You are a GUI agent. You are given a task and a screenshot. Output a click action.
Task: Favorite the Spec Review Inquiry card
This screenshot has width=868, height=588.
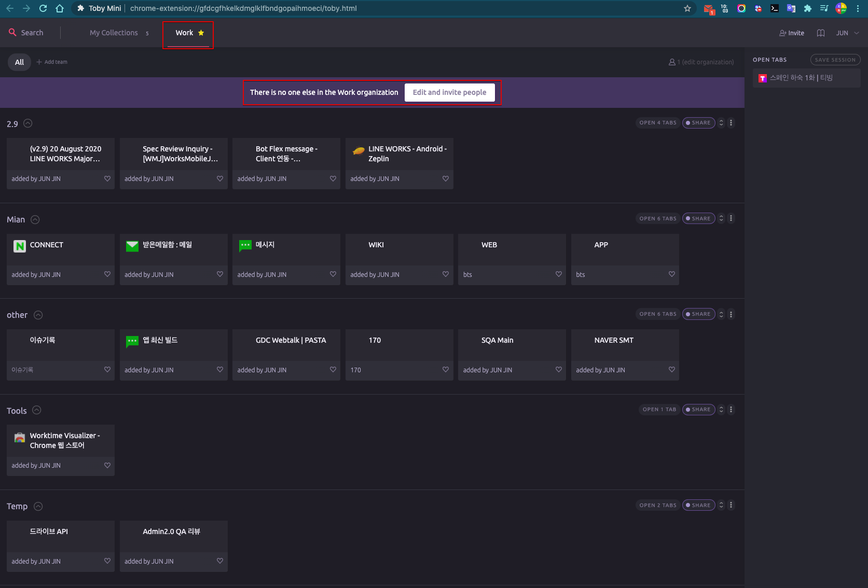tap(220, 179)
